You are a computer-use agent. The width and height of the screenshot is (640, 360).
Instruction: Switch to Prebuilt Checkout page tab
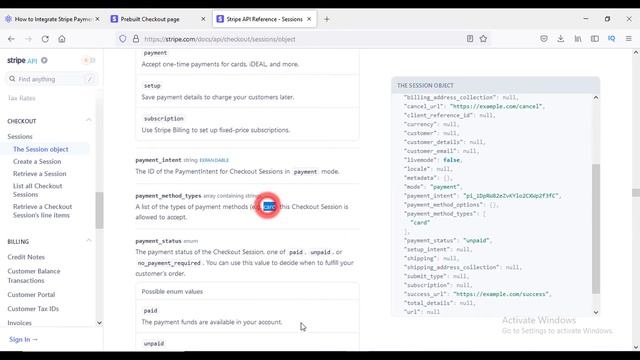(x=158, y=19)
